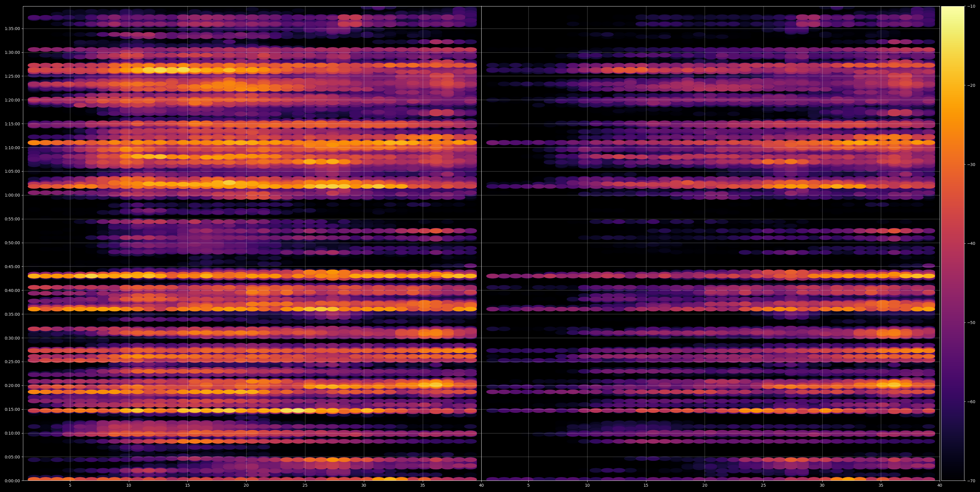The height and width of the screenshot is (492, 980).
Task: Click the 1:35:00 y-axis tick label
Action: tap(12, 29)
